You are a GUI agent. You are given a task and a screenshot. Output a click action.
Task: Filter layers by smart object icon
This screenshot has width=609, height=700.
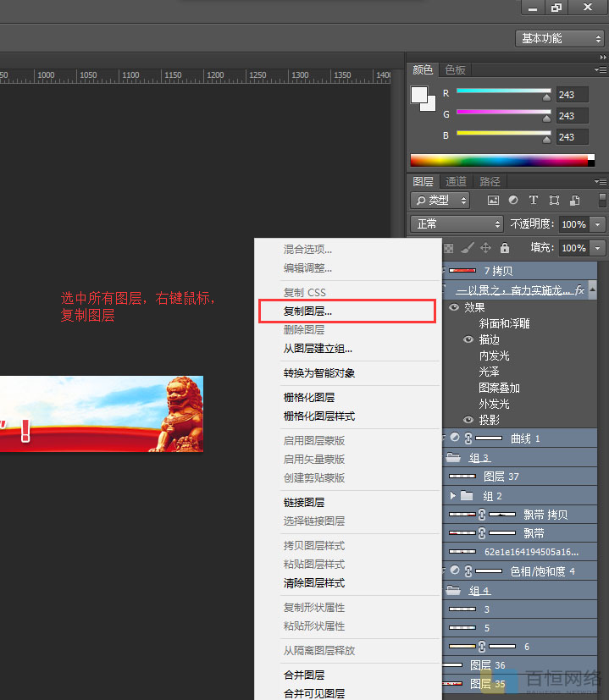[574, 201]
